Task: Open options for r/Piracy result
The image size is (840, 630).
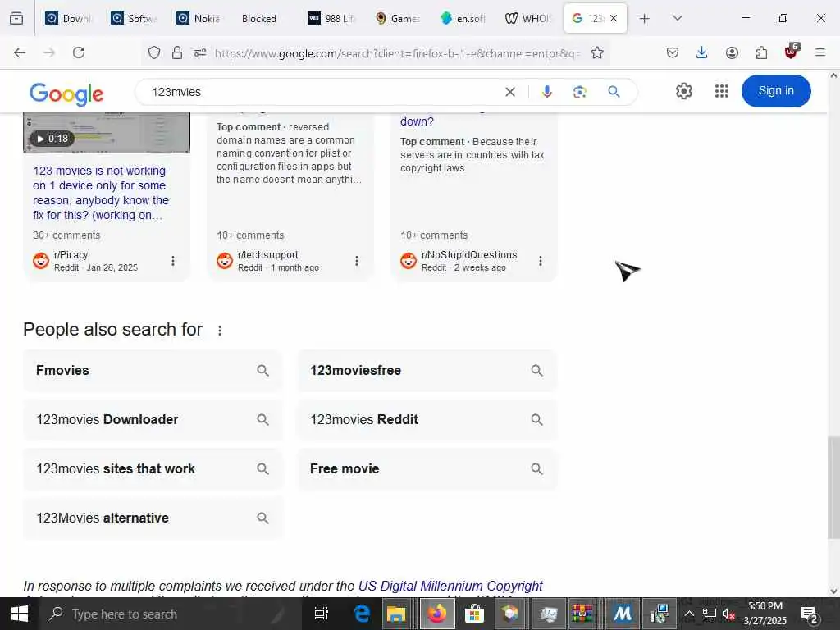Action: 172,261
